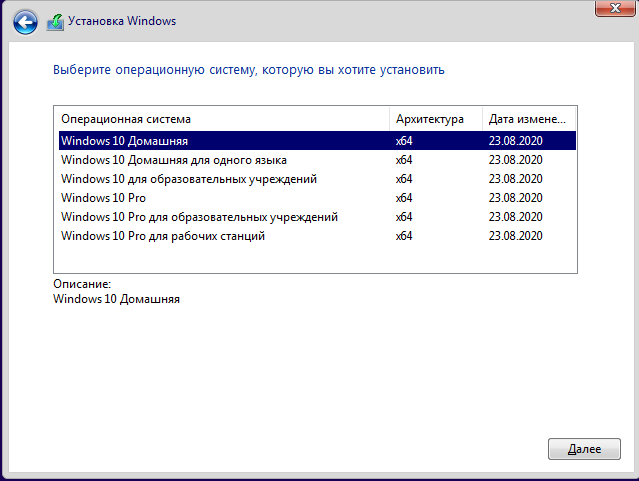The image size is (639, 481).
Task: Pick Windows 10 для образовательных учреждений
Action: pyautogui.click(x=317, y=179)
